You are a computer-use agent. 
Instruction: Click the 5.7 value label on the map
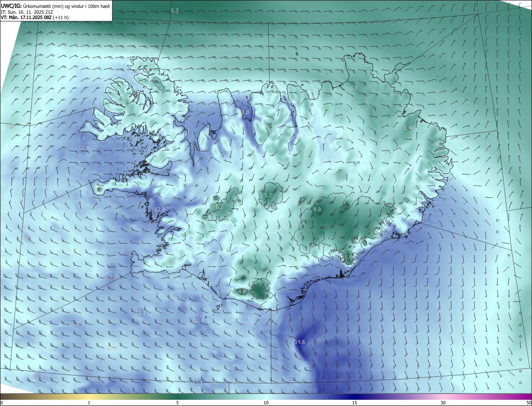point(268,196)
